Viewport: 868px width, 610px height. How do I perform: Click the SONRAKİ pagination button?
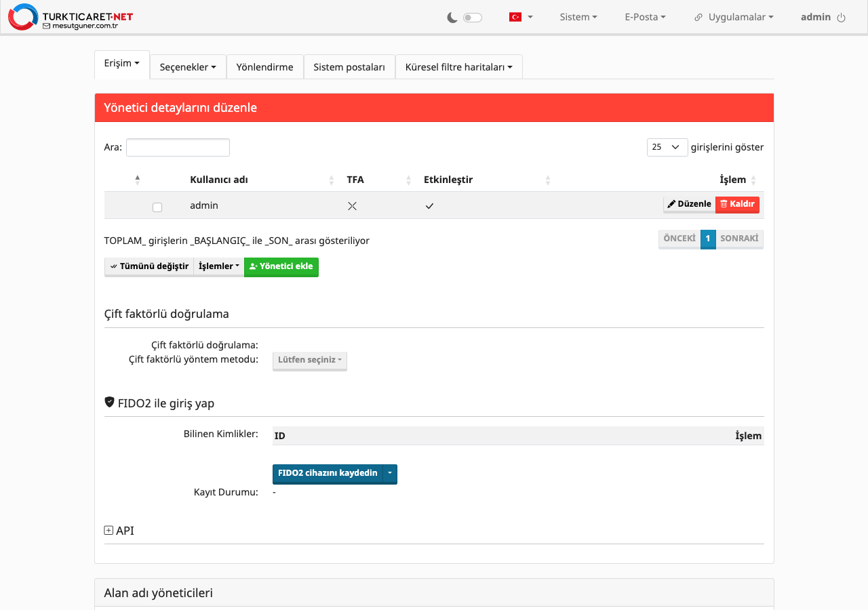click(x=739, y=239)
